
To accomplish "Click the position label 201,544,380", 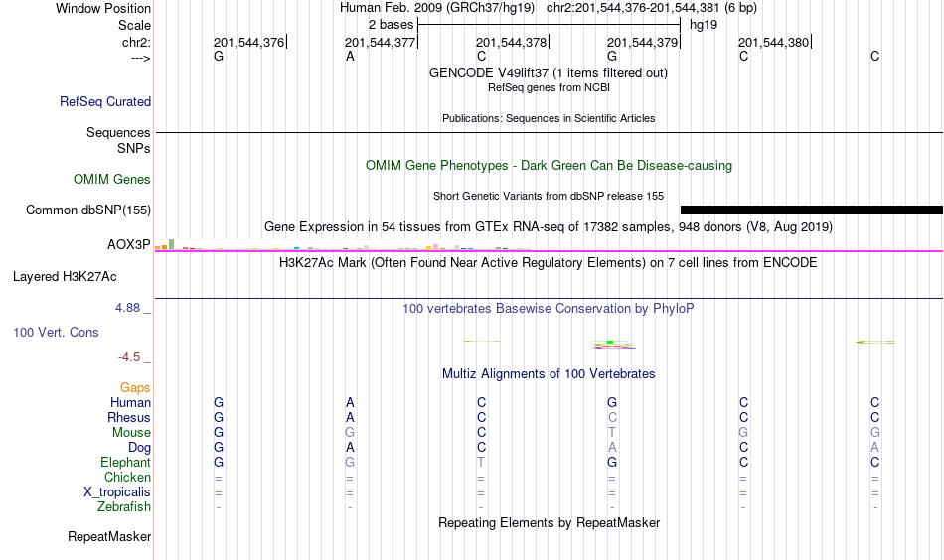I will tap(774, 42).
